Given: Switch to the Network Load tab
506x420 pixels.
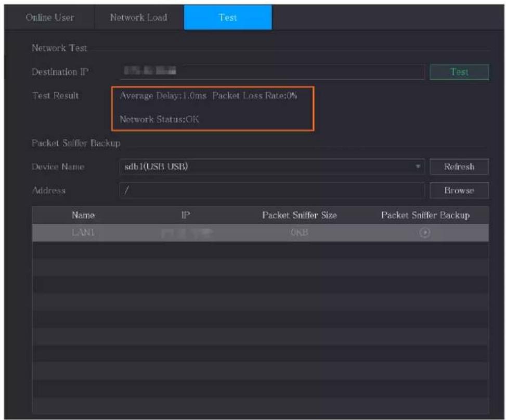Looking at the screenshot, I should coord(139,18).
